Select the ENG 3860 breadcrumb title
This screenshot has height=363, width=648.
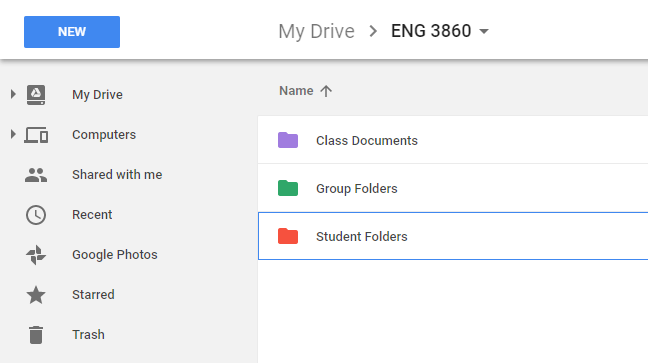[x=431, y=31]
